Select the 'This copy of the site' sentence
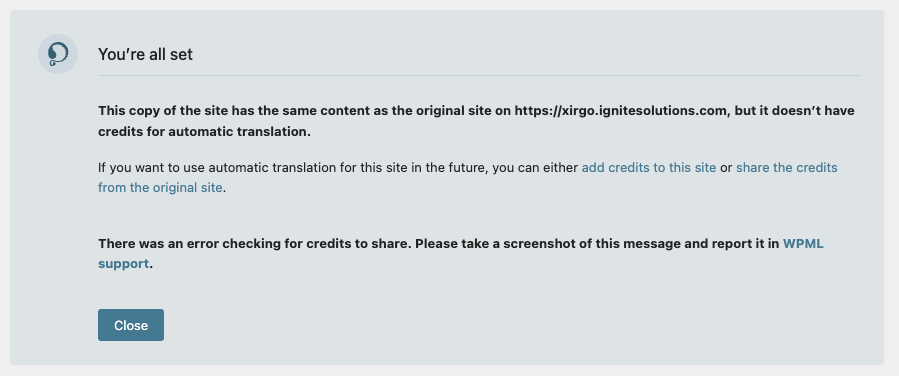Screen dimensions: 899x376 476,121
